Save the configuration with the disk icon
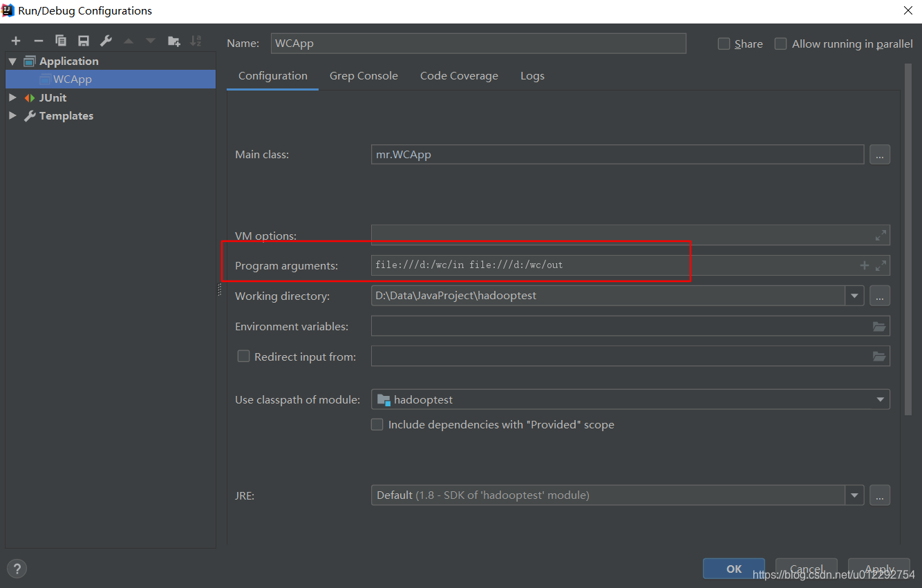This screenshot has height=588, width=922. (x=84, y=41)
